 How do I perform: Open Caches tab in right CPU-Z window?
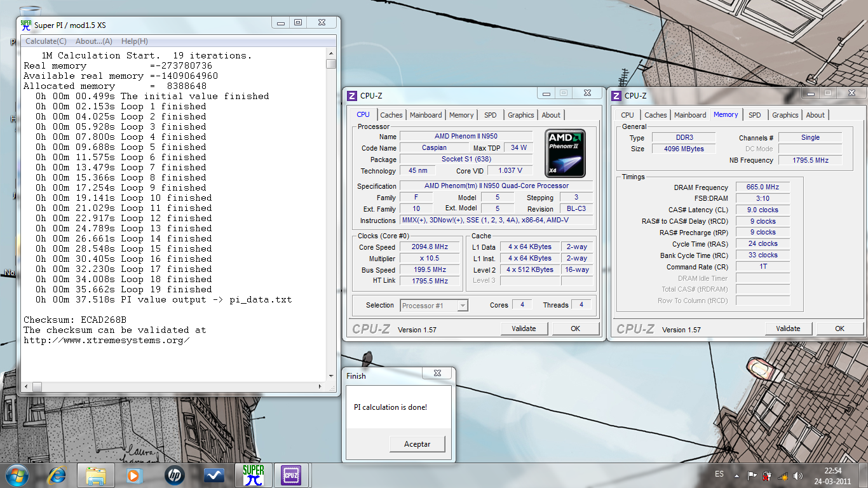(656, 115)
